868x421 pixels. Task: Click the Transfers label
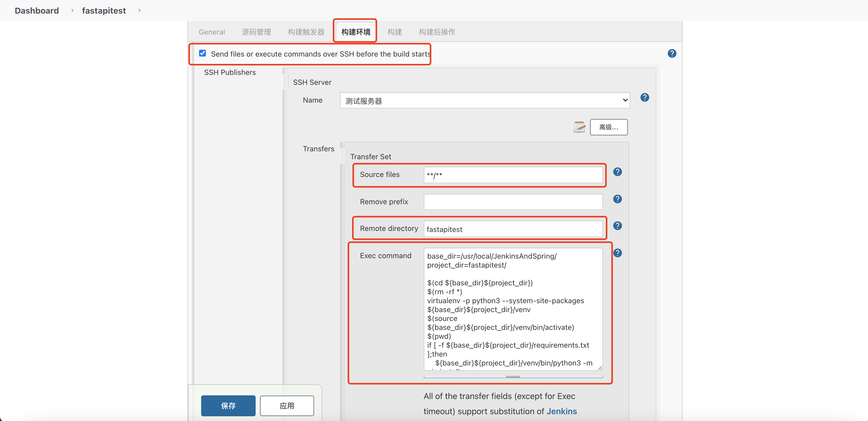(x=318, y=149)
